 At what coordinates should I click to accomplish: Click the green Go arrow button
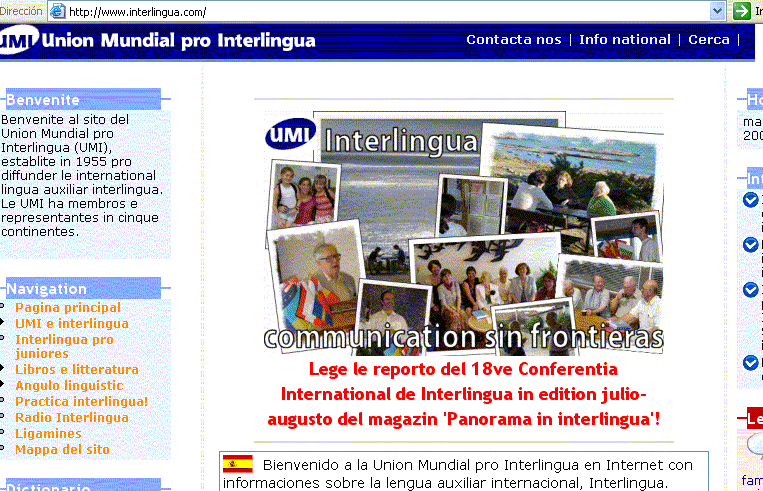click(x=742, y=11)
